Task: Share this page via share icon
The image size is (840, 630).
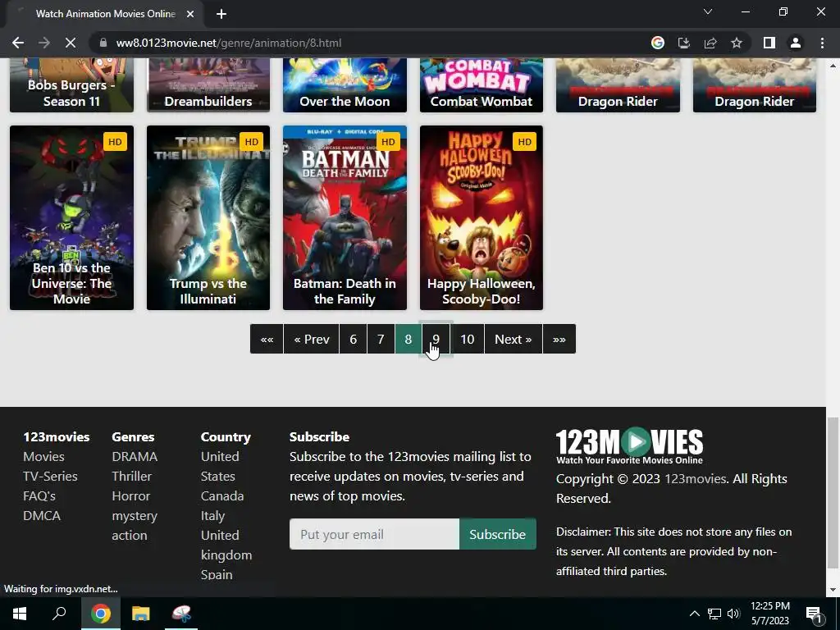Action: pyautogui.click(x=710, y=43)
